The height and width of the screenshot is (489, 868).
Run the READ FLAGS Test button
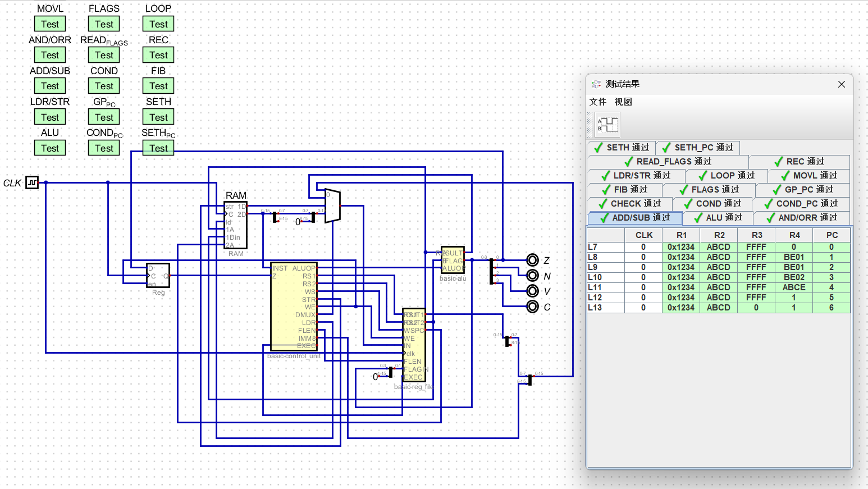point(104,55)
